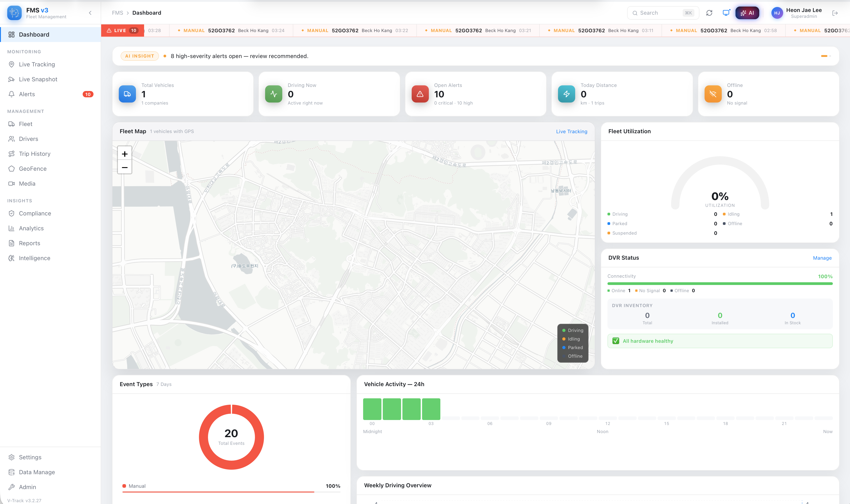The height and width of the screenshot is (504, 850).
Task: Collapse the sidebar with chevron
Action: (x=90, y=13)
